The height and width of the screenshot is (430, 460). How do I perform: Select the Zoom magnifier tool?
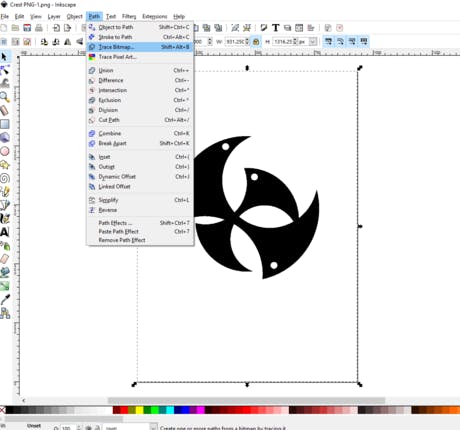[4, 97]
